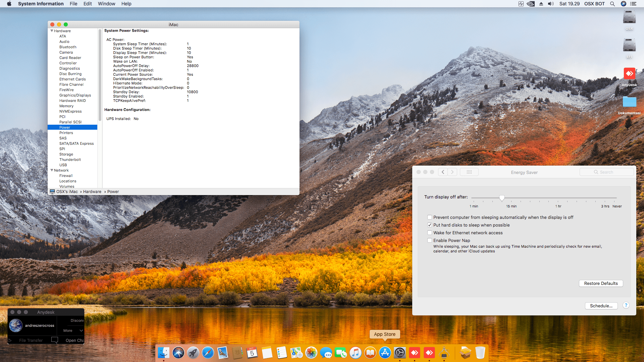Enable Prevent computer from sleeping automatically

coord(429,217)
